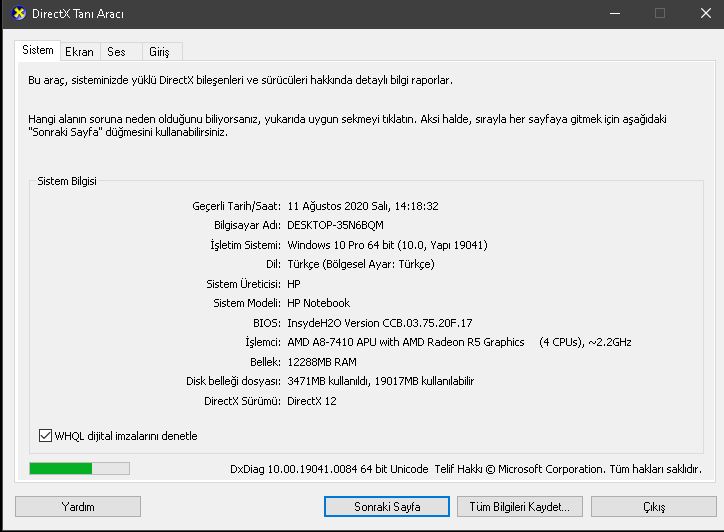Click the Telif Hakkı Microsoft Corporation text
Image resolution: width=724 pixels, height=532 pixels.
(568, 469)
